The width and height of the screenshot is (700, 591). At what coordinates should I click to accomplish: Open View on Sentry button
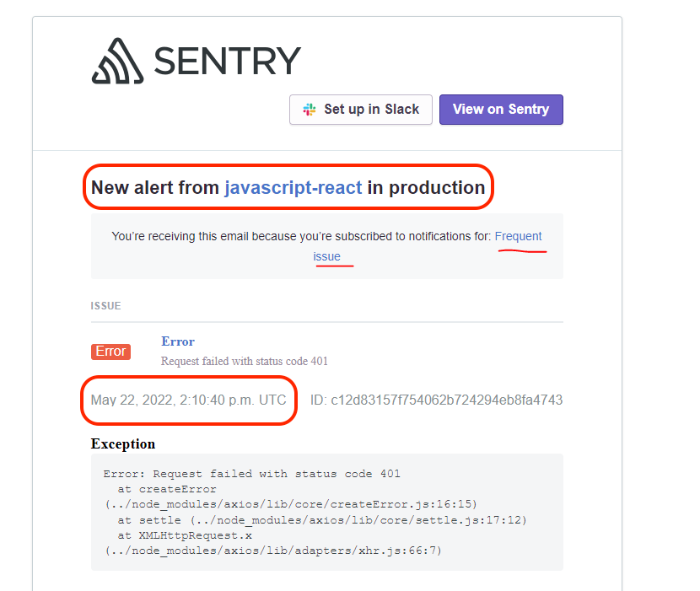tap(501, 110)
